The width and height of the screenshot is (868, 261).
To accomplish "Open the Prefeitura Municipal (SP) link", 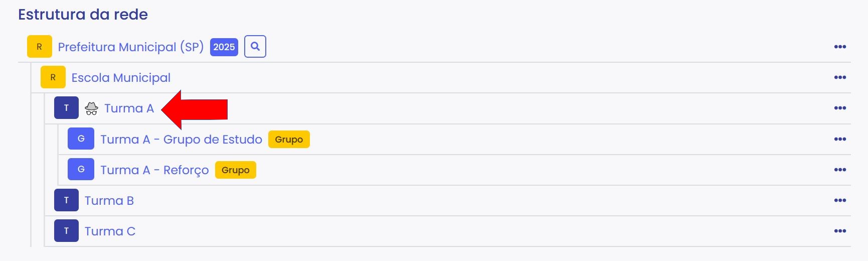I will tap(130, 47).
